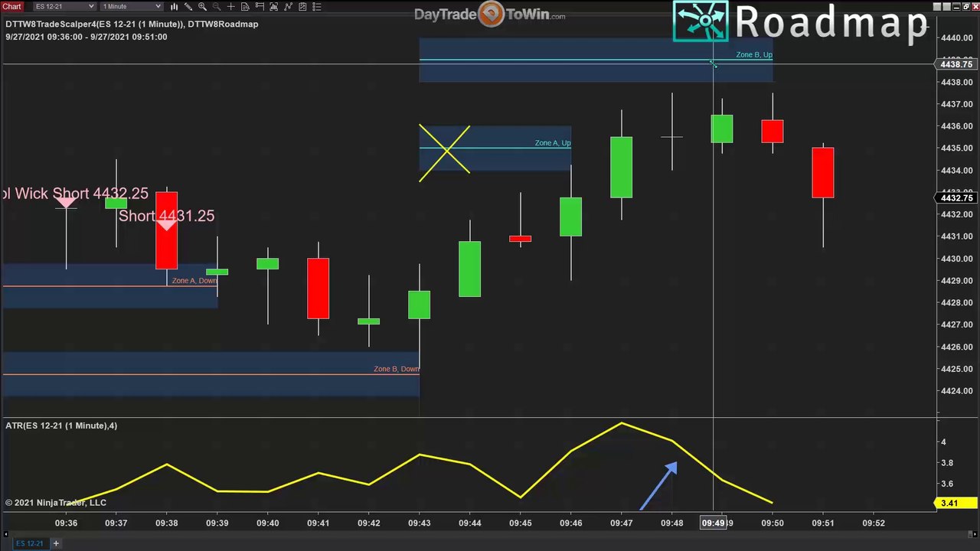The image size is (980, 551).
Task: Click the ATR line peak at 09:47
Action: [x=621, y=423]
